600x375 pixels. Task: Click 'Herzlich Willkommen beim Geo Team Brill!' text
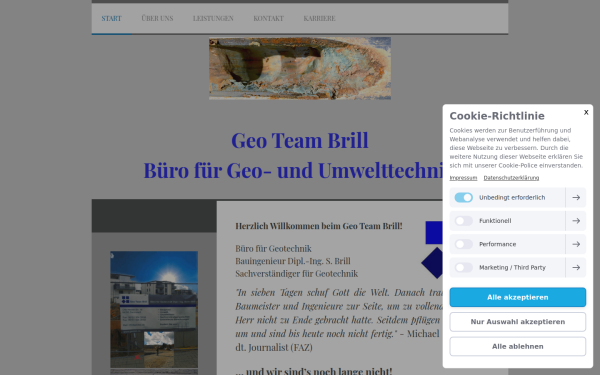[319, 226]
